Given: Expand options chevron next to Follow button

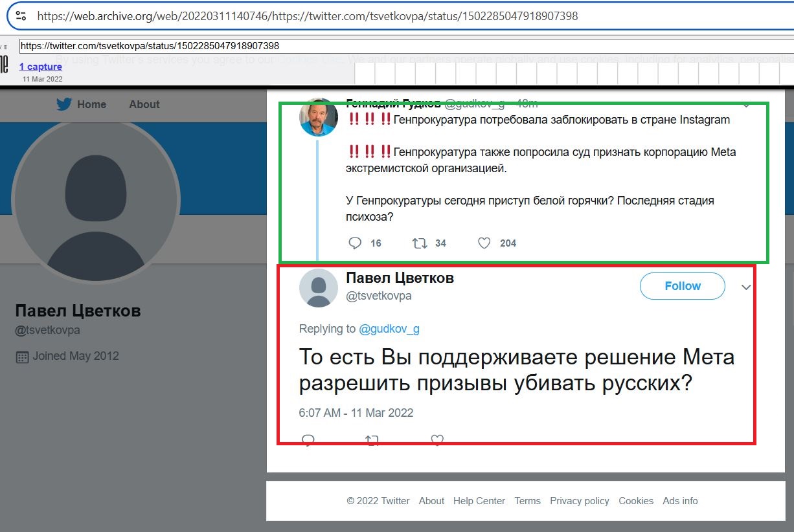Looking at the screenshot, I should pos(746,287).
